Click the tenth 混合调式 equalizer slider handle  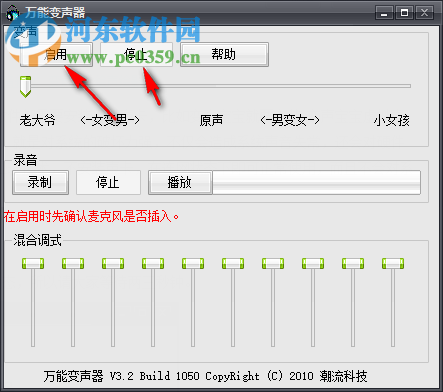(x=393, y=263)
